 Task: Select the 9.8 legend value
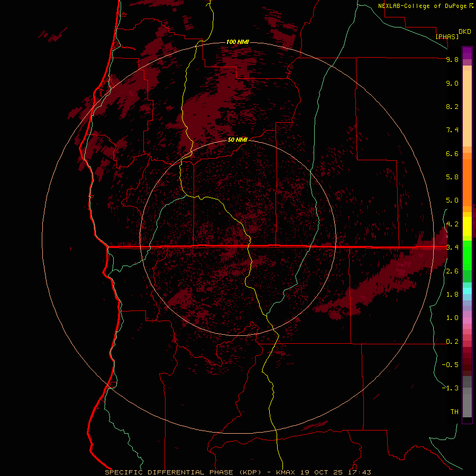coord(452,59)
